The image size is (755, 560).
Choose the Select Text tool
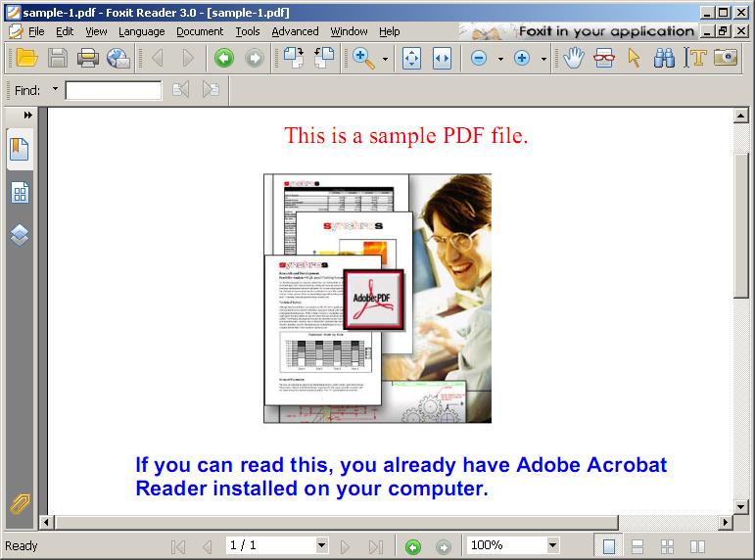coord(695,58)
